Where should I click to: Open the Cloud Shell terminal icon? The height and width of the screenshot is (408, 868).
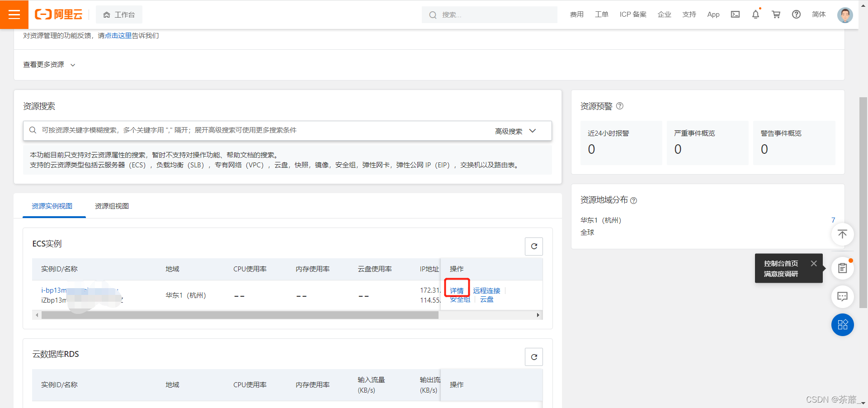(735, 14)
